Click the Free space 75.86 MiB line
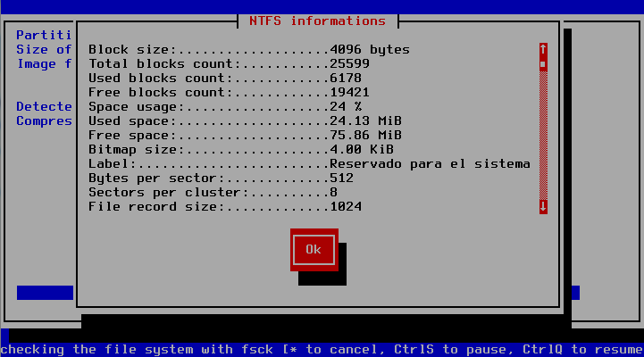 (x=245, y=136)
